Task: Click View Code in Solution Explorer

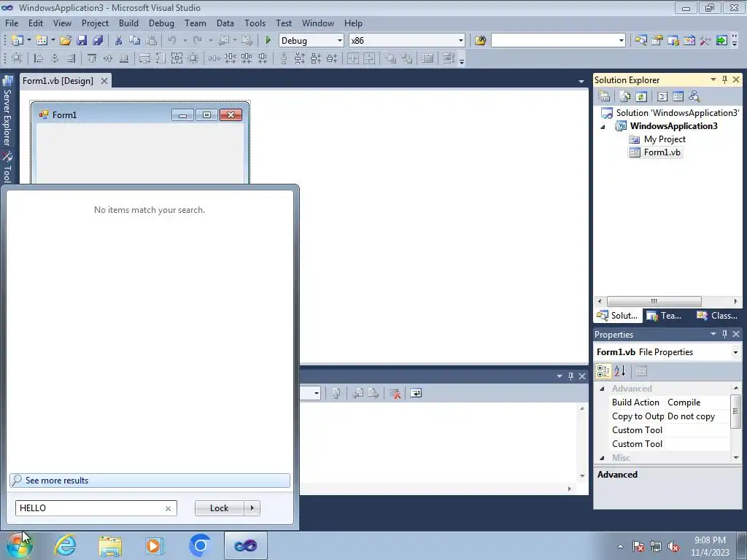Action: (x=662, y=96)
